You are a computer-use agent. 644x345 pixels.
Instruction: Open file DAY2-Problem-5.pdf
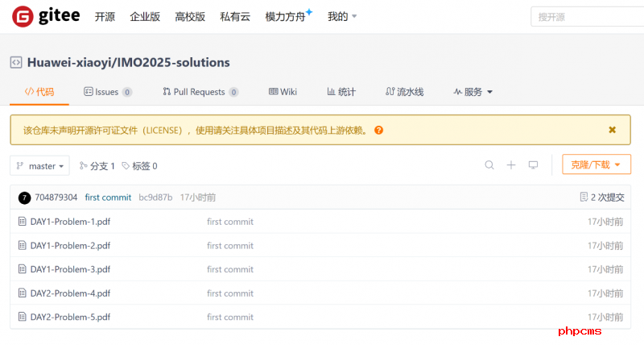(70, 317)
